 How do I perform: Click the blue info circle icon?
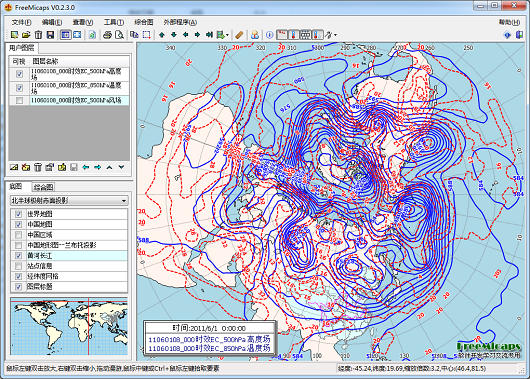tap(269, 35)
